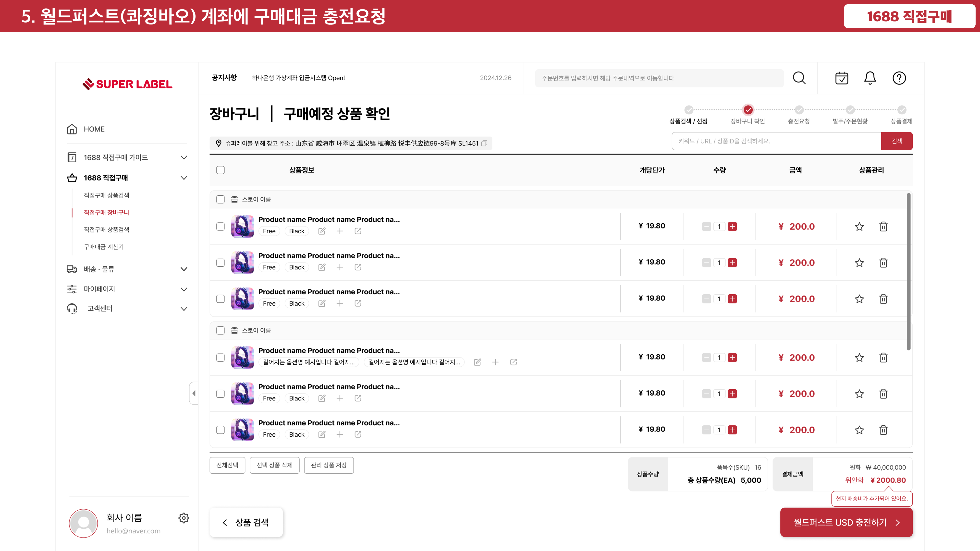
Task: Click the first store icon beside 스토어 이름
Action: 234,199
